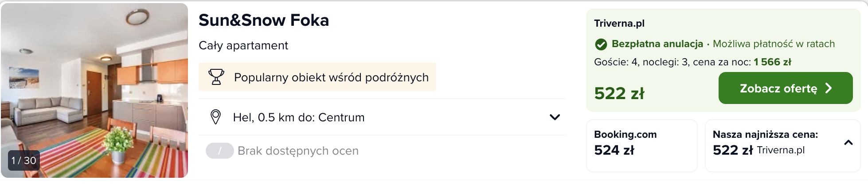Click the large 522 zł price
868x184 pixels.
[619, 93]
